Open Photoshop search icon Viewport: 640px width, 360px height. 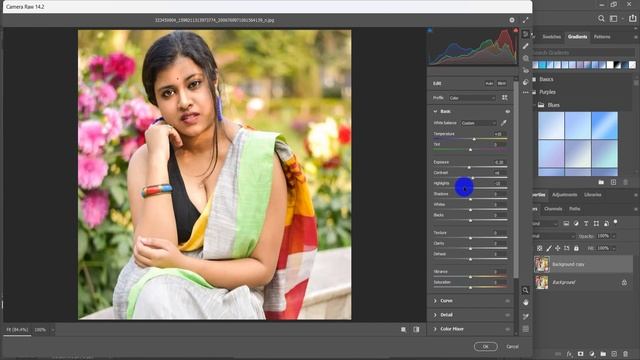pyautogui.click(x=601, y=19)
